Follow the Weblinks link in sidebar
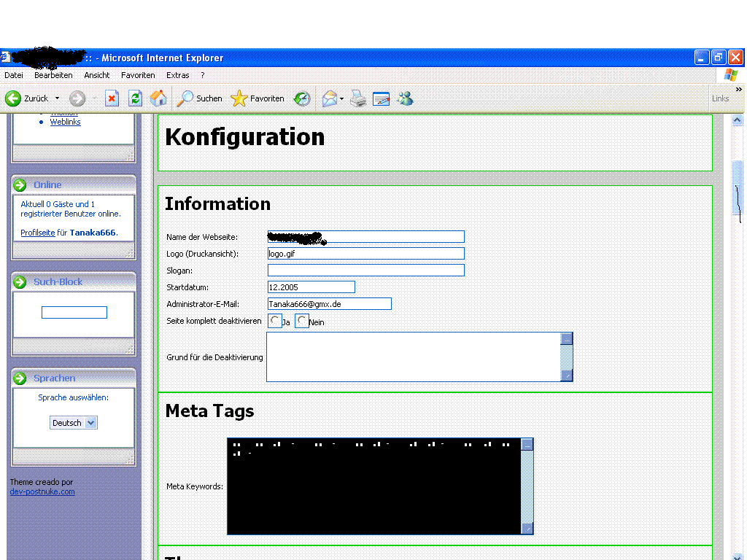 click(65, 122)
